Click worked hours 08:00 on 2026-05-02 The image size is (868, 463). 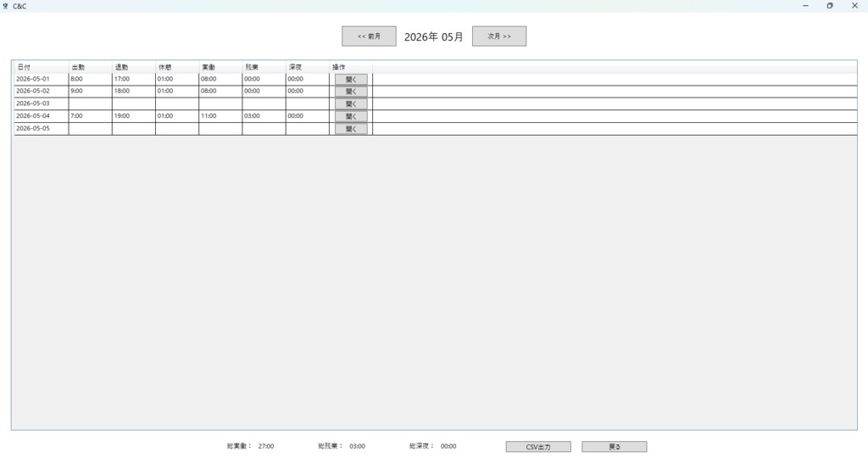(220, 92)
